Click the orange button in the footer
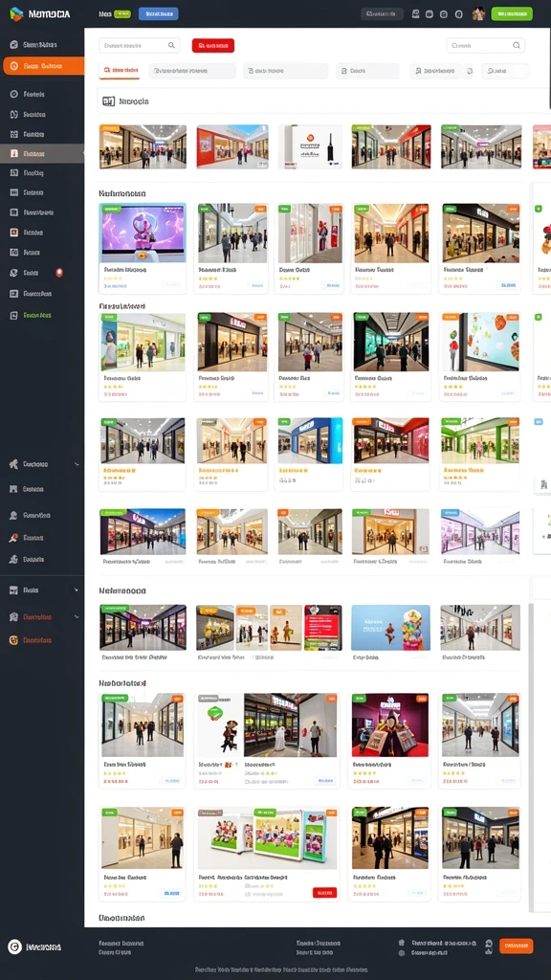This screenshot has height=980, width=551. pos(516,947)
